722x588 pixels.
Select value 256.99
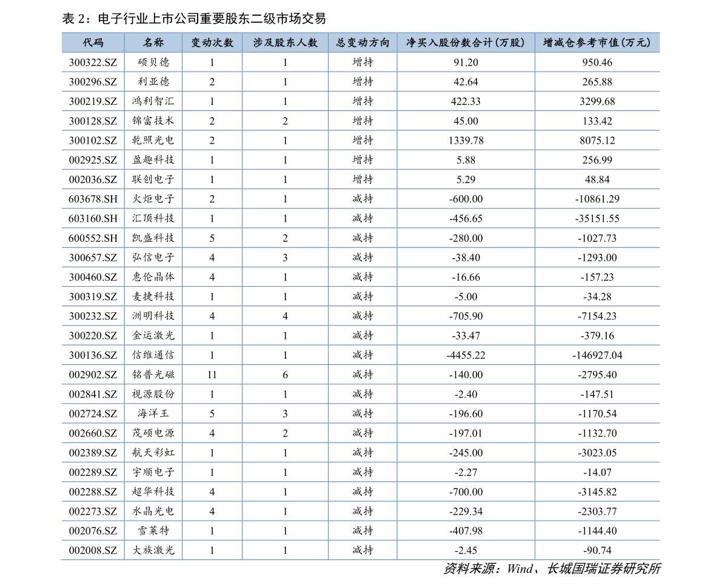(x=597, y=160)
